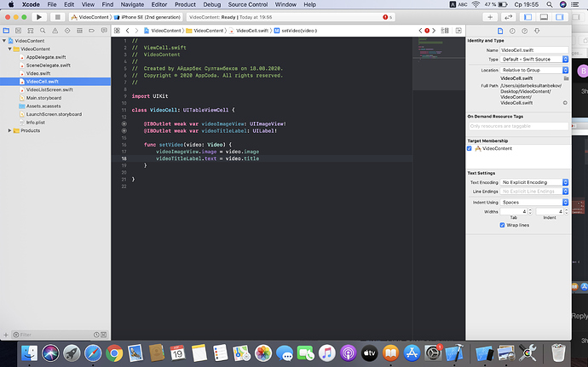
Task: Toggle VideoContent target membership checkbox
Action: click(470, 148)
